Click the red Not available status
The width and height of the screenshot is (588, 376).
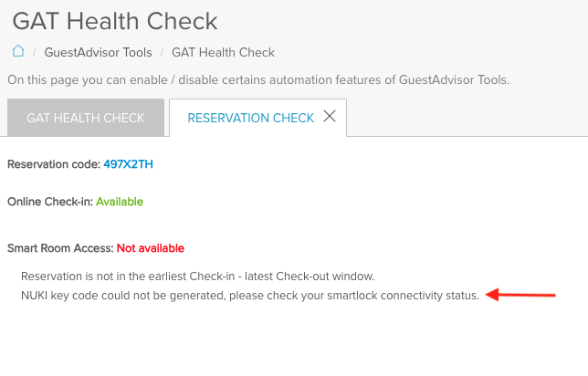point(151,248)
